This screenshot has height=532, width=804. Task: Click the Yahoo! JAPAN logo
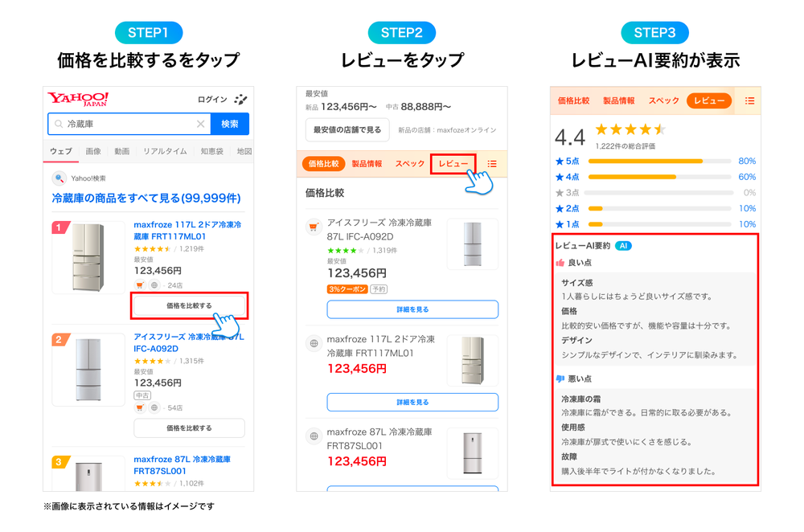coord(78,99)
